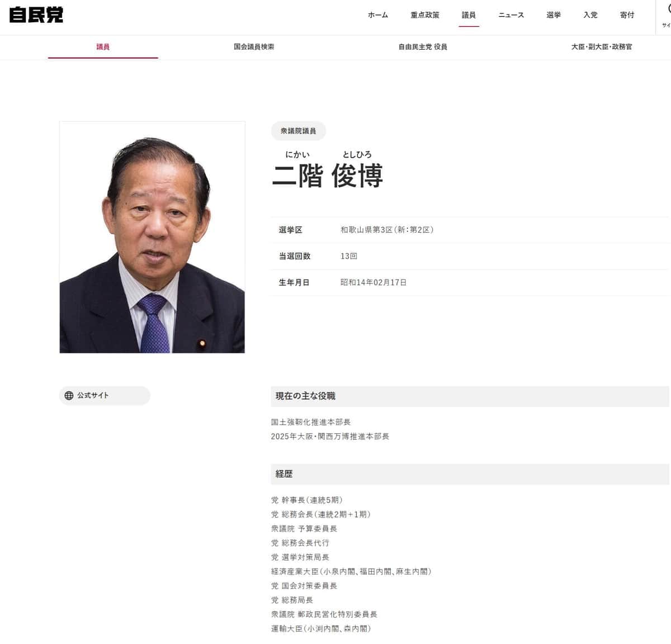The height and width of the screenshot is (644, 671).
Task: Click the globe icon beside 公式サイト
Action: [x=69, y=395]
